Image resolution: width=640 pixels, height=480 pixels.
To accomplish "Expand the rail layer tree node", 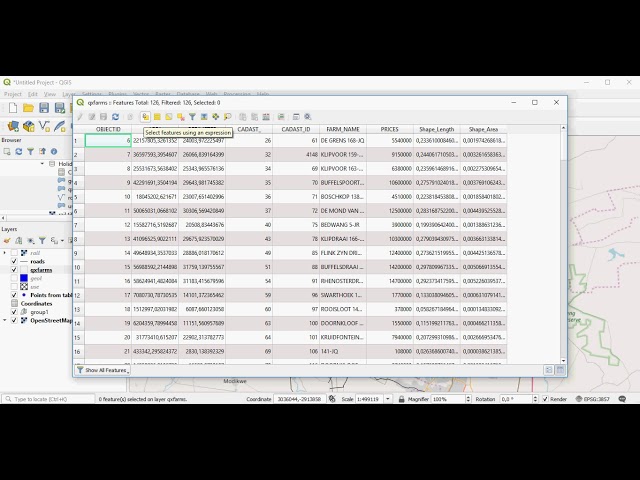I will [5, 253].
